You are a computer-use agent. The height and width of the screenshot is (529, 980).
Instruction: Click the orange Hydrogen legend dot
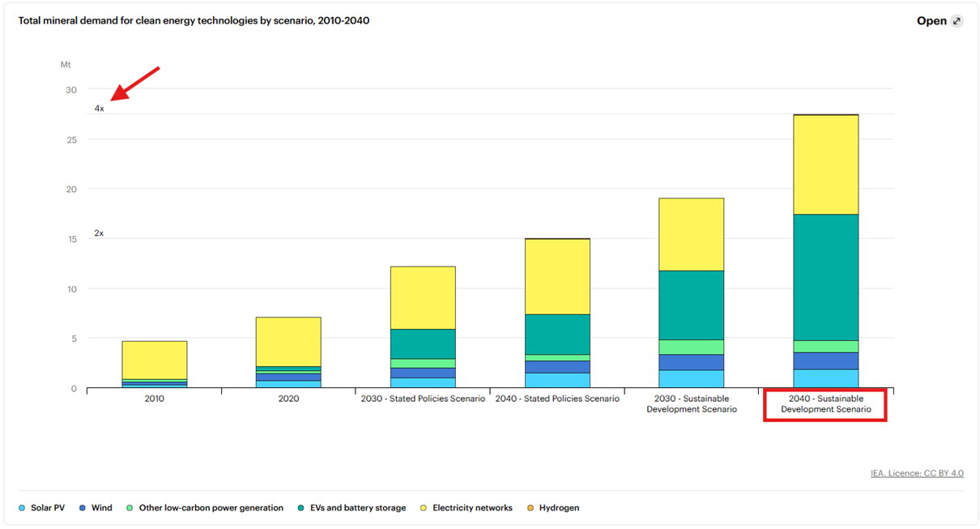(x=530, y=508)
